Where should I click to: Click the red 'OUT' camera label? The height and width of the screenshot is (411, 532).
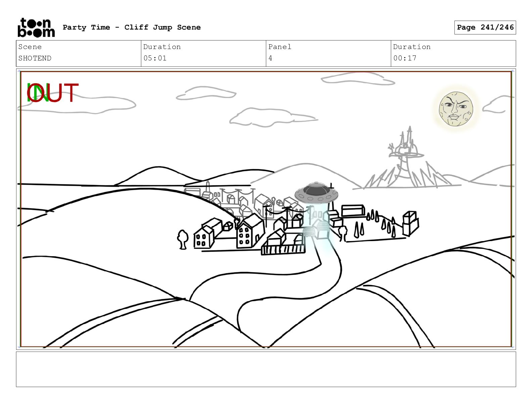click(53, 93)
